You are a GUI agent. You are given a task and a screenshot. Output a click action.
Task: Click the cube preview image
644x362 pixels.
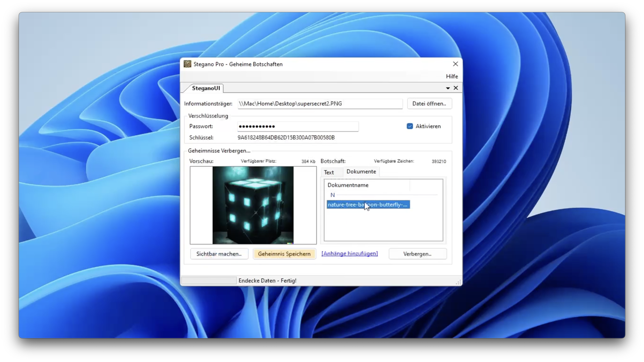coord(253,205)
